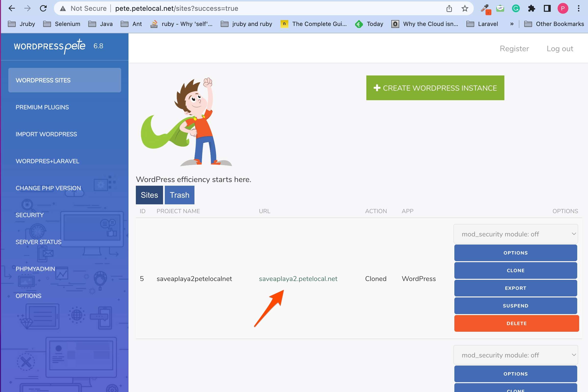The height and width of the screenshot is (392, 588).
Task: Open Chrome three-dot menu
Action: pyautogui.click(x=578, y=9)
